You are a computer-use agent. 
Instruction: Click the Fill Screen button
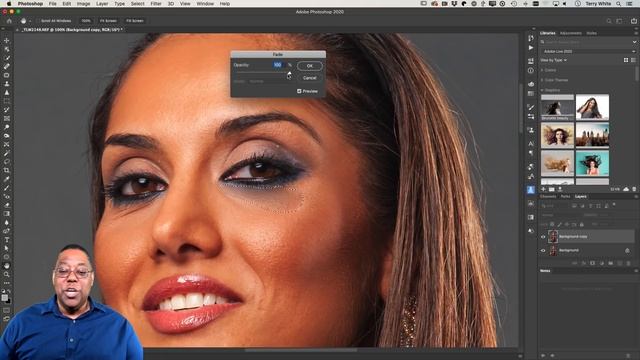(135, 21)
